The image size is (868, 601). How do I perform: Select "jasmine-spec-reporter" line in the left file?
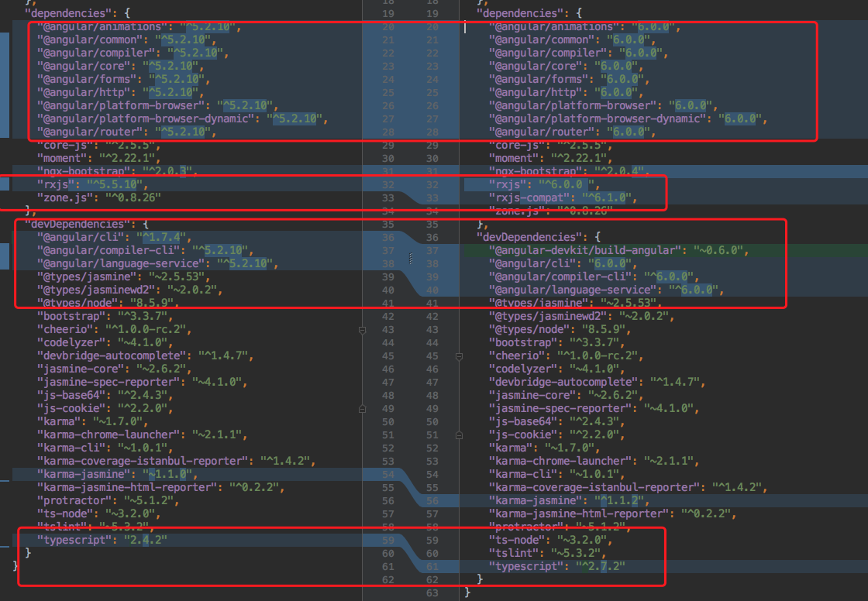142,383
